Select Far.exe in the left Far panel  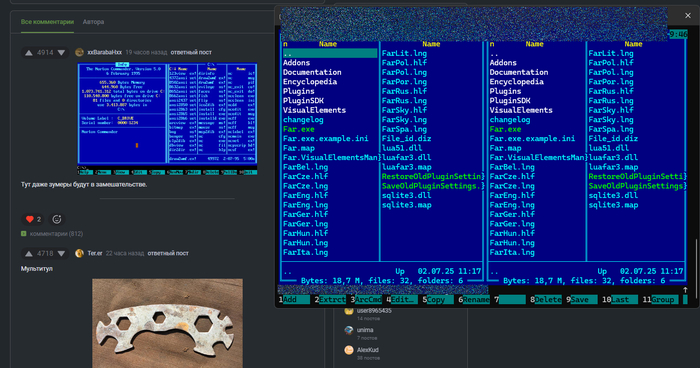coord(299,129)
